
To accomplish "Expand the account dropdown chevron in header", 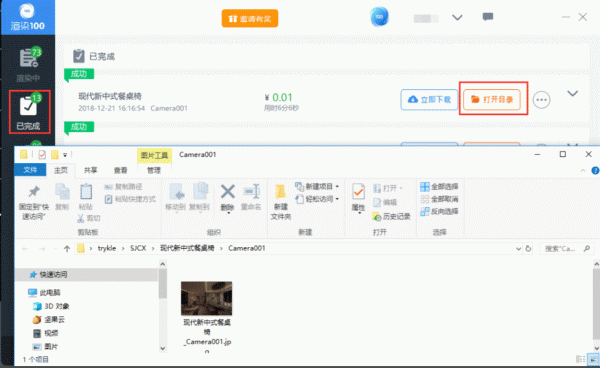I will (457, 18).
